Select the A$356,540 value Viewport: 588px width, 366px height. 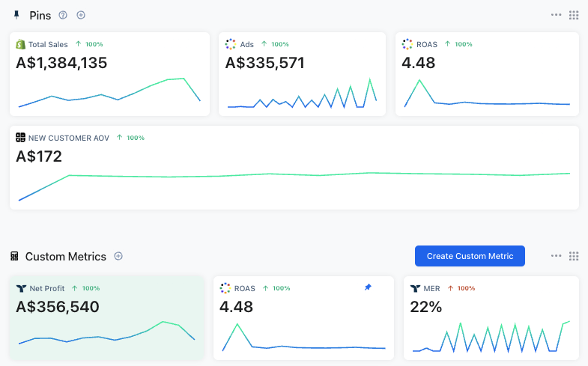[x=58, y=307]
